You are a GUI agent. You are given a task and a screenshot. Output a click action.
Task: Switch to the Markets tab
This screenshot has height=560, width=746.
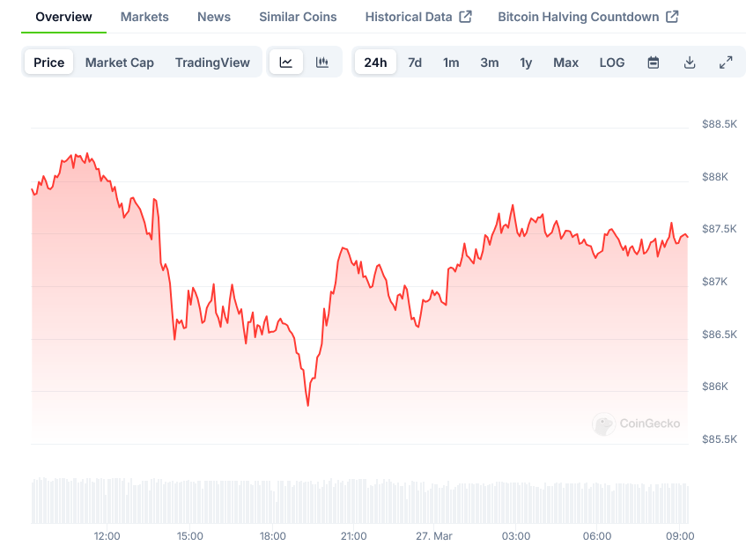(x=144, y=17)
